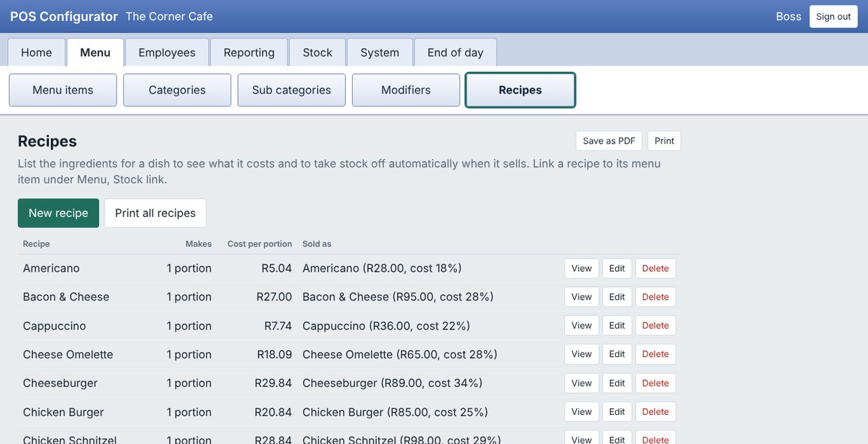Click Chicken Burger (R85.00, cost 25%) text
868x444 pixels.
point(395,412)
